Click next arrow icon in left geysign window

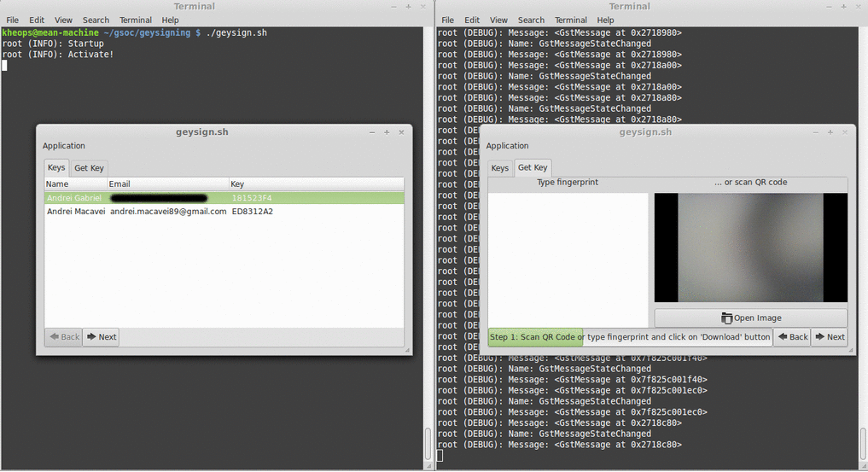click(x=91, y=336)
